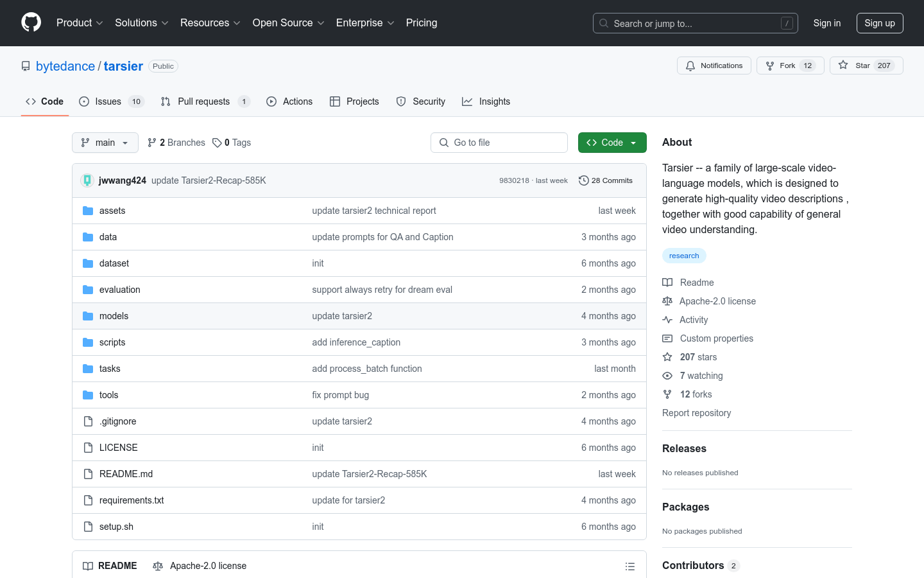Viewport: 924px width, 578px height.
Task: Open the Contributors section link
Action: pos(701,565)
